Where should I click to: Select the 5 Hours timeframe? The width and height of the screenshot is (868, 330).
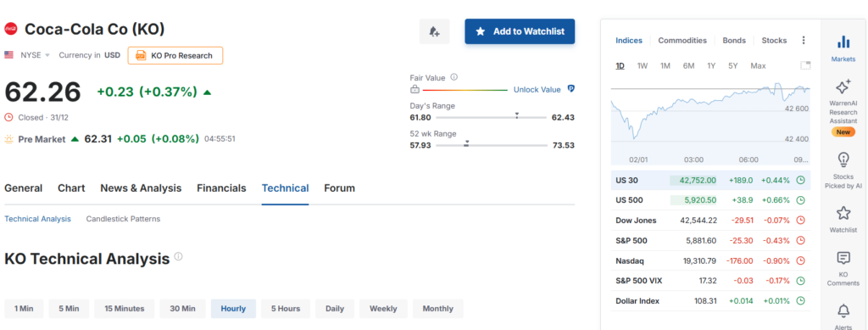tap(286, 309)
